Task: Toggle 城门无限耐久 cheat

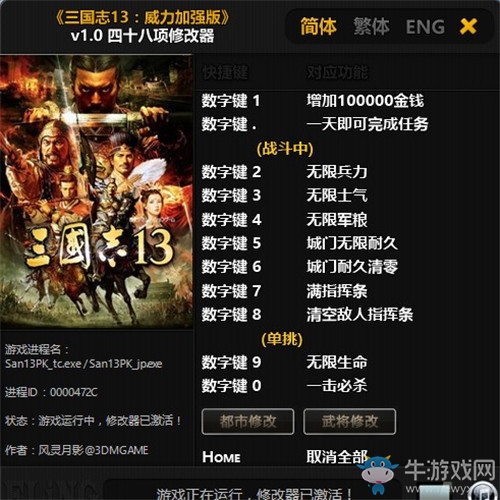Action: (352, 243)
